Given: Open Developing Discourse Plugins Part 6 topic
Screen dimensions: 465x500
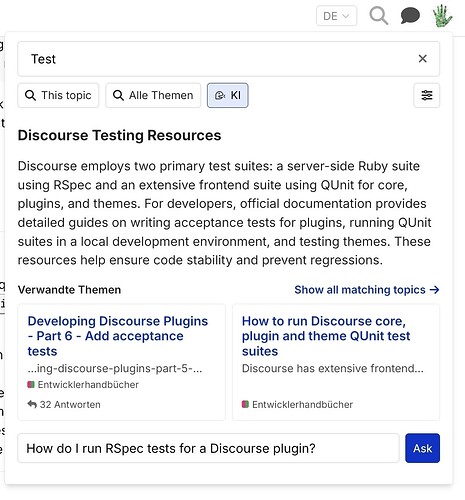Looking at the screenshot, I should point(118,336).
